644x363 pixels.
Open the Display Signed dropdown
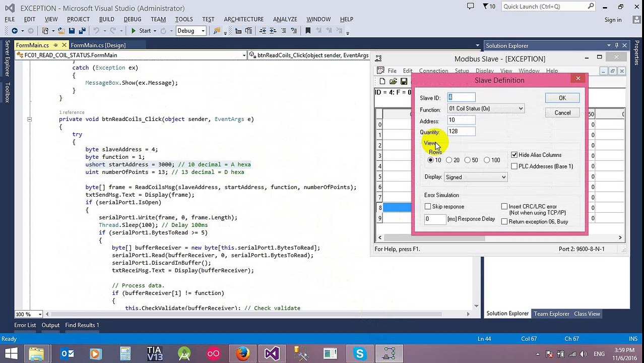click(x=476, y=177)
